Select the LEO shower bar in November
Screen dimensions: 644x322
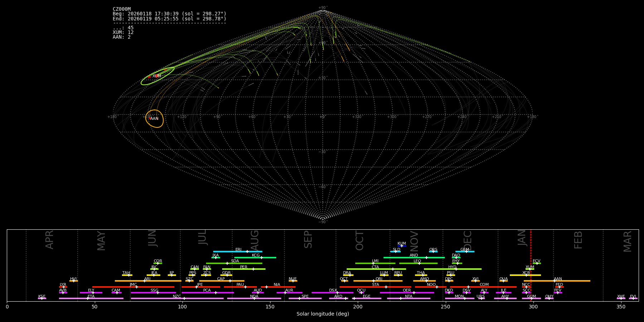click(418, 263)
